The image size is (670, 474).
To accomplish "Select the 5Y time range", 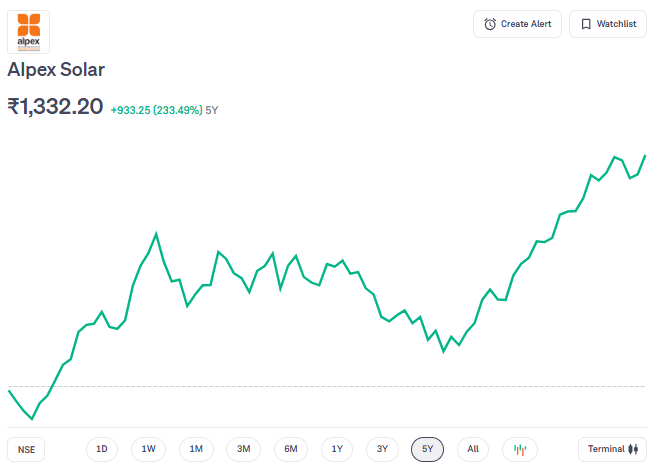I will [x=427, y=449].
